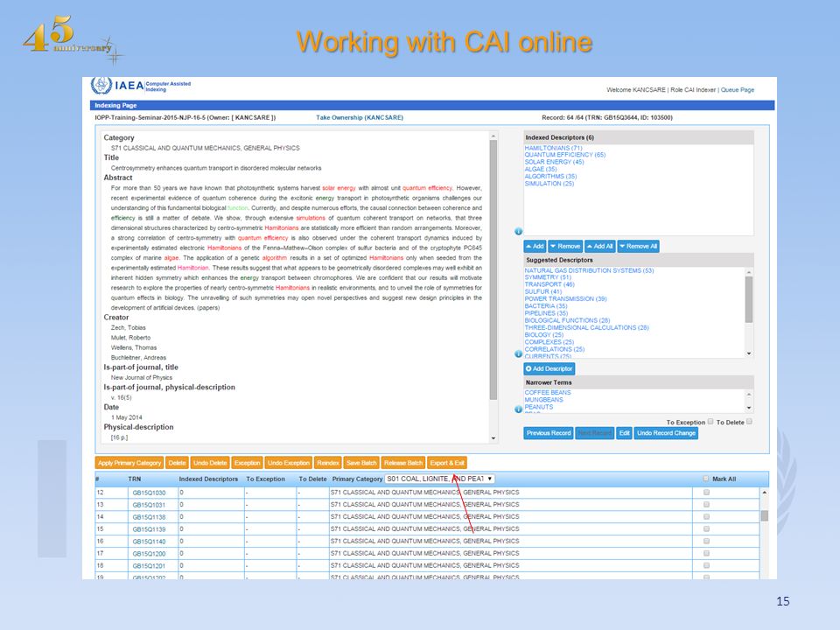840x630 pixels.
Task: Click Apply Primary Category button
Action: 129,463
